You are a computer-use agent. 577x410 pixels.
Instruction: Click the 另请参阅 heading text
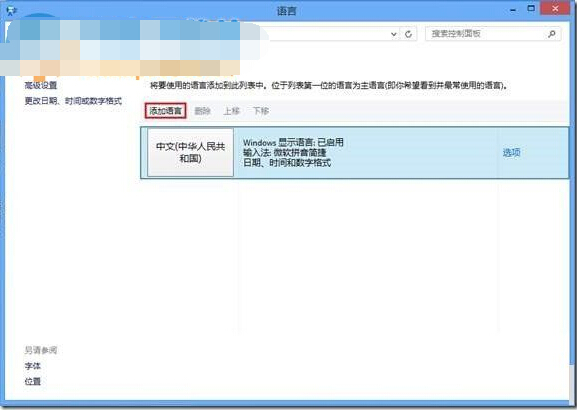click(41, 350)
